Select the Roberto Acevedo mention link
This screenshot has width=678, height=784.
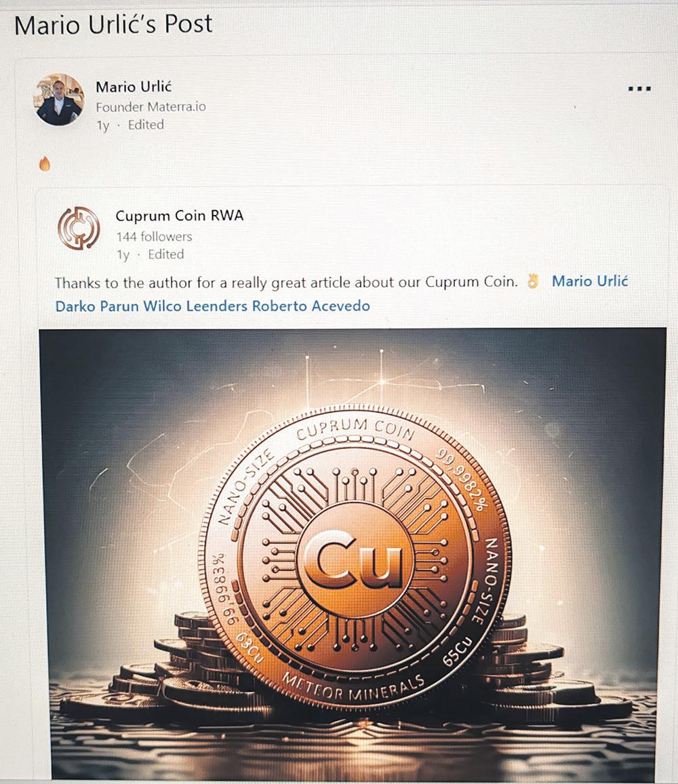(311, 305)
